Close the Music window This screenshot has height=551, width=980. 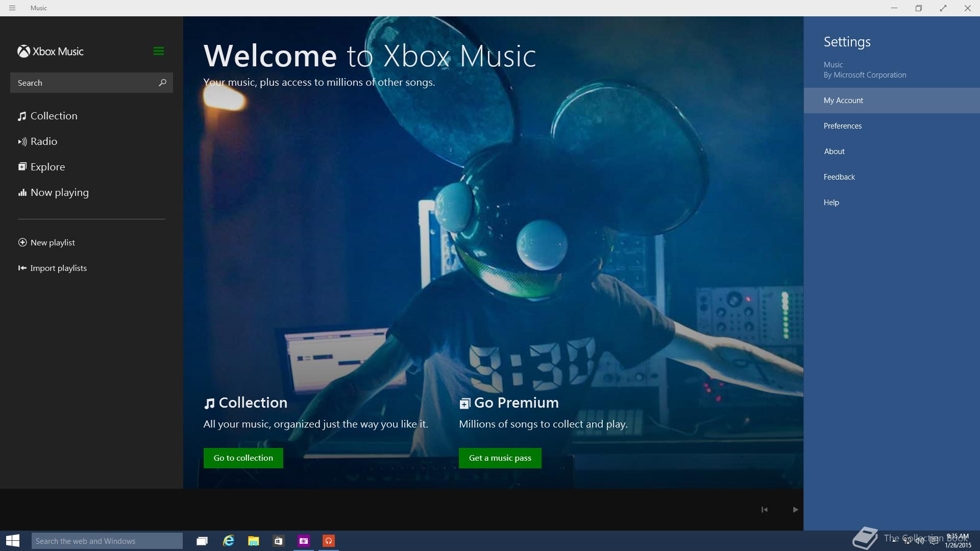click(x=968, y=8)
